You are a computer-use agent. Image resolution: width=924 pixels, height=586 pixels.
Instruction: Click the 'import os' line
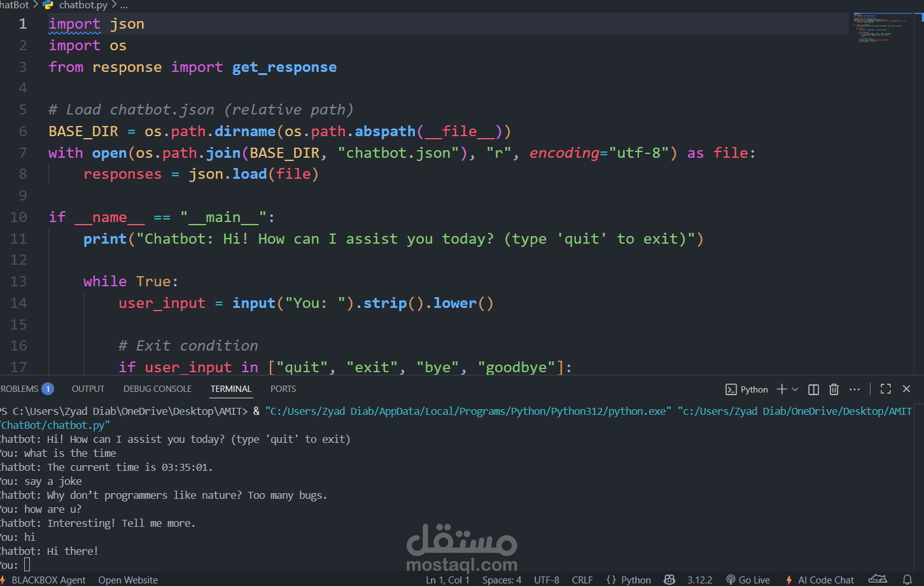tap(88, 46)
